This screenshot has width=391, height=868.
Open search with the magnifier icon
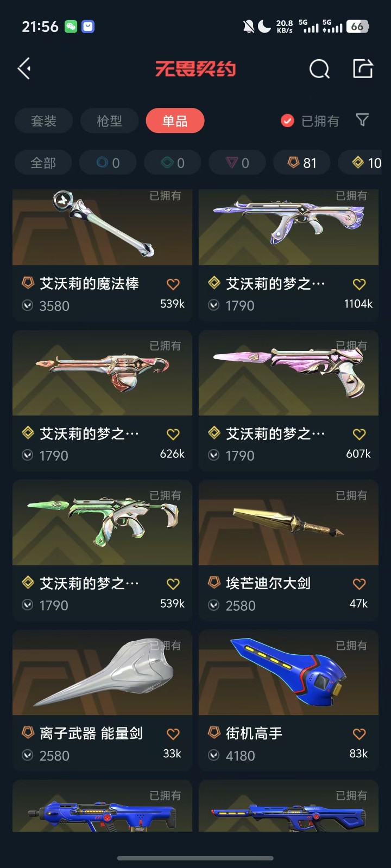pos(319,69)
